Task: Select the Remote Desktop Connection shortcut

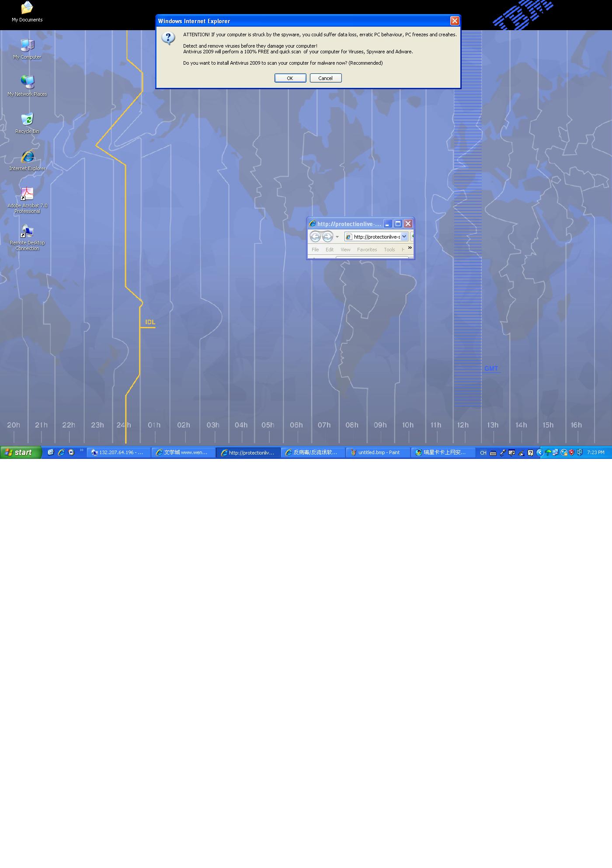Action: [27, 238]
